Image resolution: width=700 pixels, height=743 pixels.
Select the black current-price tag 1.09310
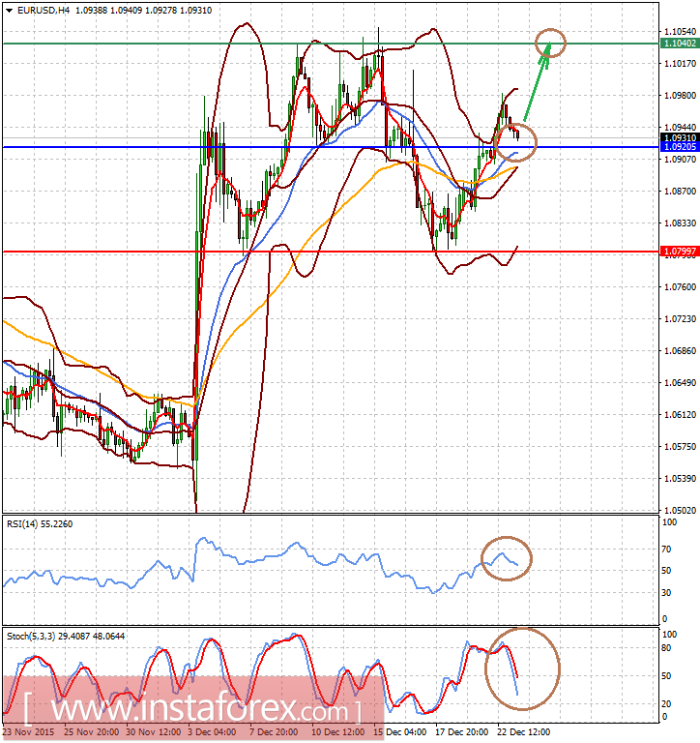point(680,138)
